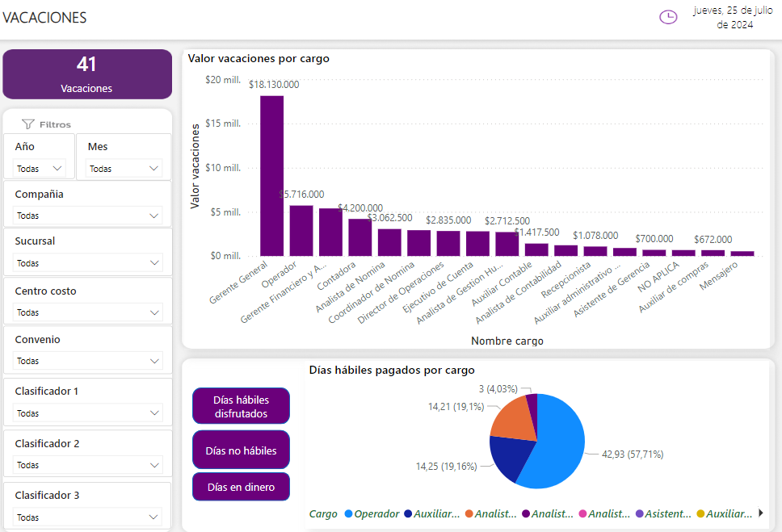Show Días hábiles disfrutados view
782x532 pixels.
(x=241, y=406)
